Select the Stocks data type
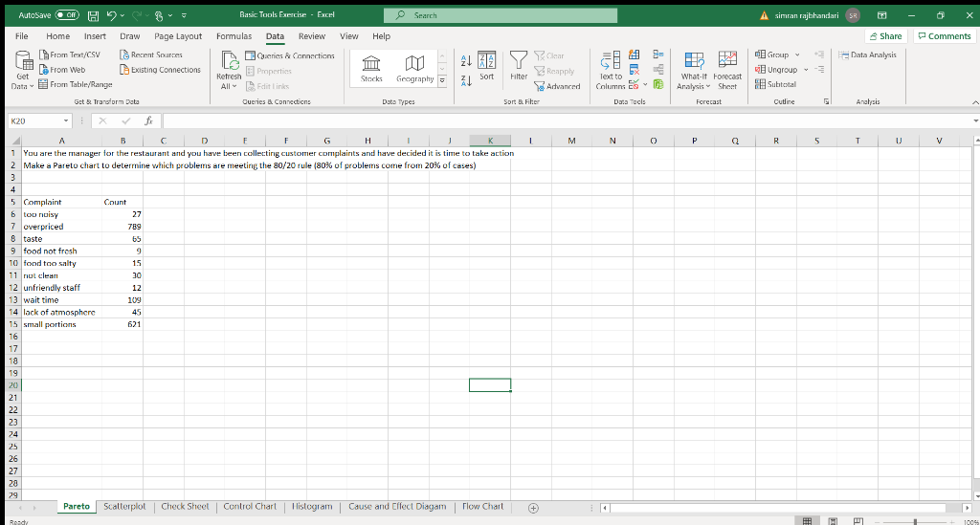The height and width of the screenshot is (525, 980). (x=371, y=69)
